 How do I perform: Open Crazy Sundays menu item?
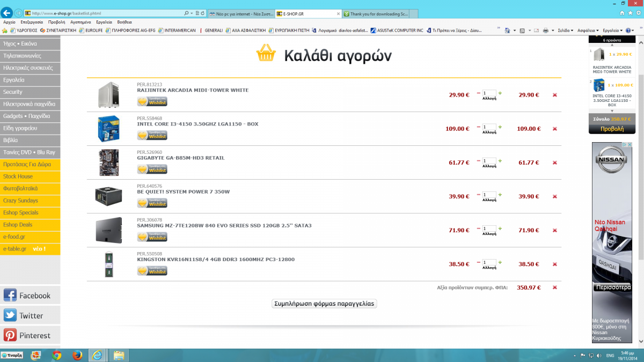pyautogui.click(x=30, y=201)
